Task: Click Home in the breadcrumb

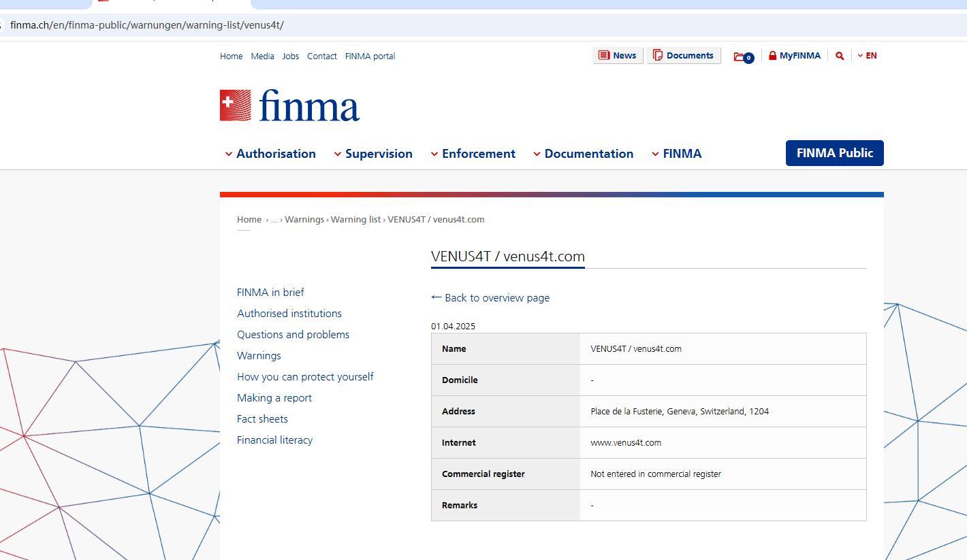Action: 249,219
